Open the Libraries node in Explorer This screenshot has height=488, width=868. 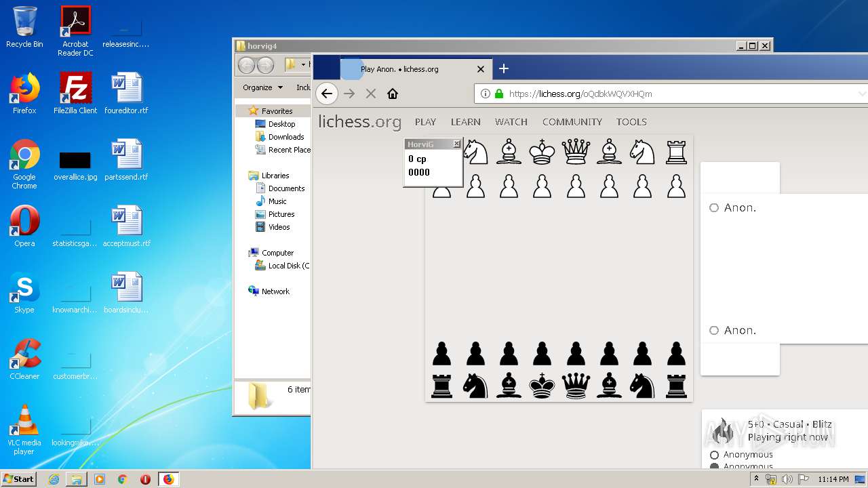(275, 176)
